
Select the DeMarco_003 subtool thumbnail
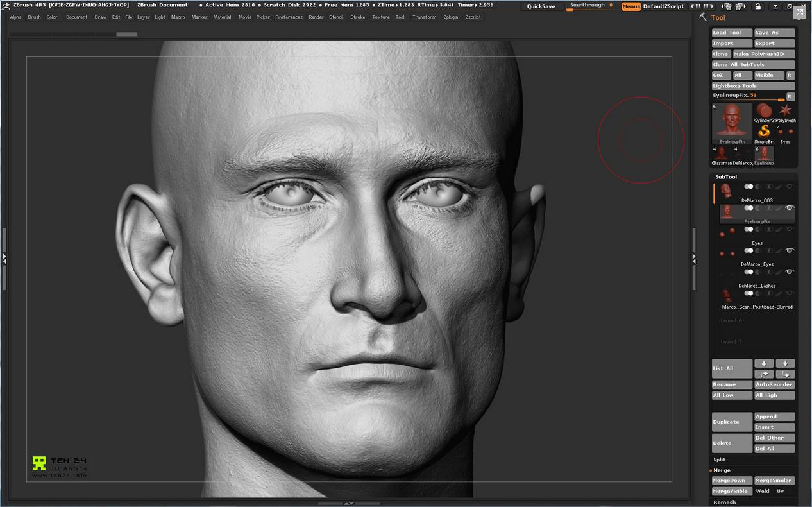coord(726,191)
